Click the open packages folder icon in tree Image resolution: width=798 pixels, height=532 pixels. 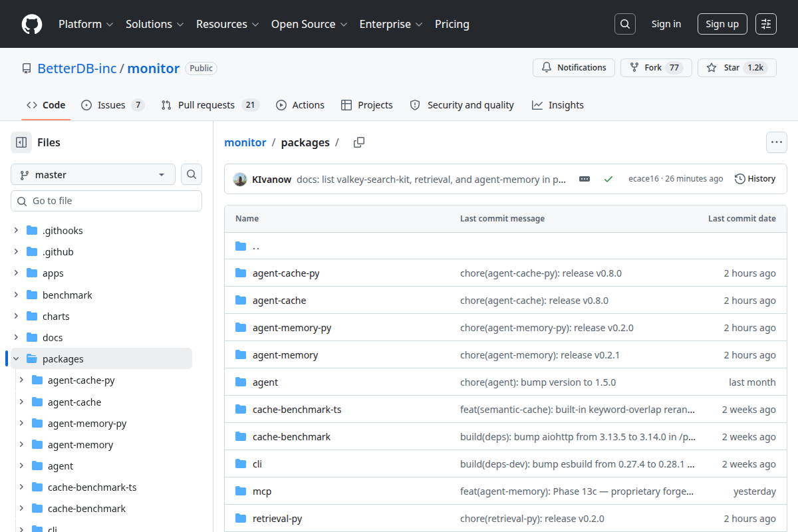[x=31, y=359]
